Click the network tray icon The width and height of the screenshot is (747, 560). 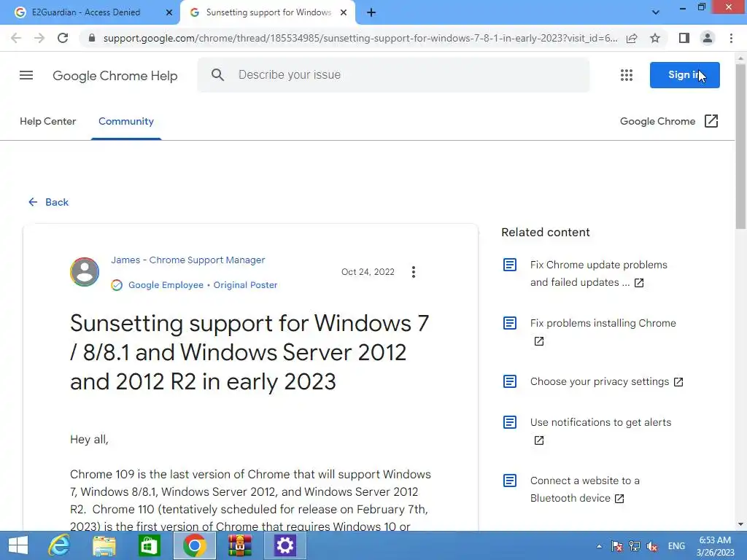click(x=634, y=546)
